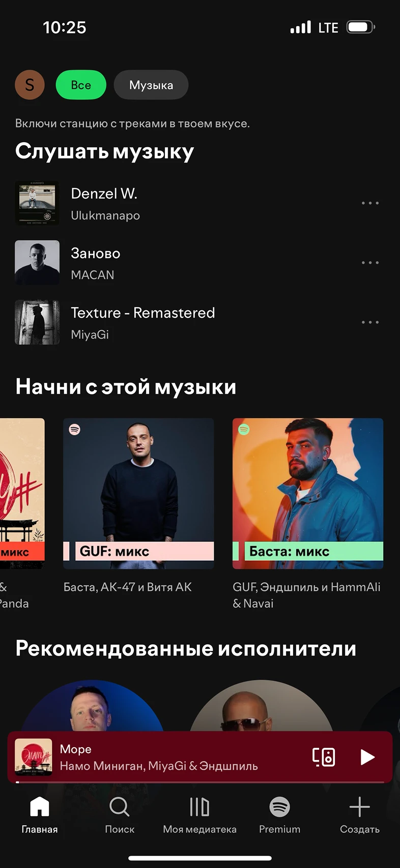Select the Все filter chip

pos(81,85)
